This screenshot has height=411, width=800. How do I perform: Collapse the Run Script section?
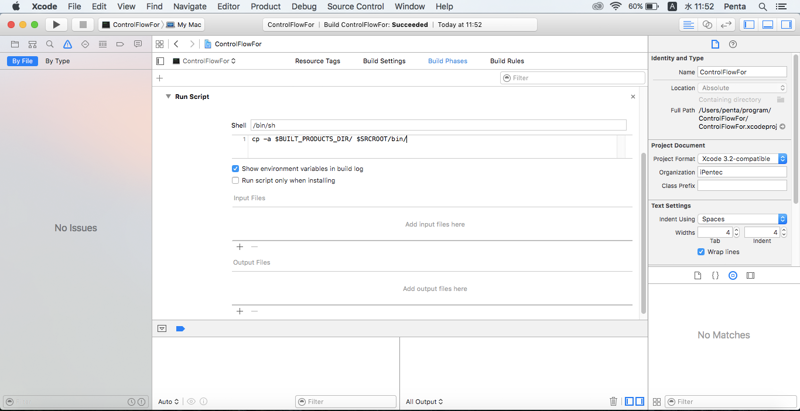coord(168,96)
